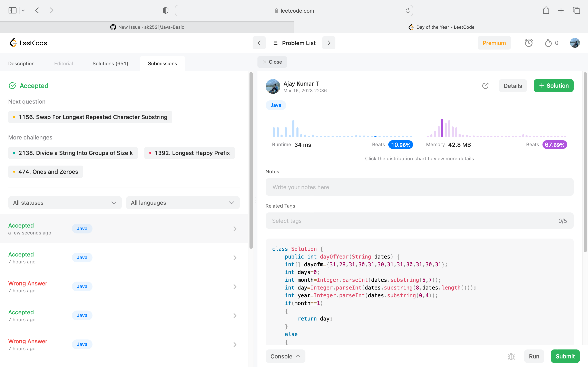Click the debugger bug icon
Image resolution: width=588 pixels, height=367 pixels.
[511, 356]
